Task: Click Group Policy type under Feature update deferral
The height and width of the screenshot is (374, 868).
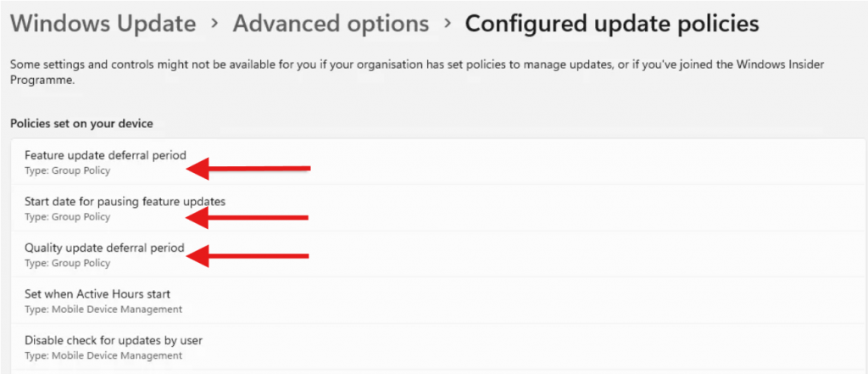Action: coord(68,170)
